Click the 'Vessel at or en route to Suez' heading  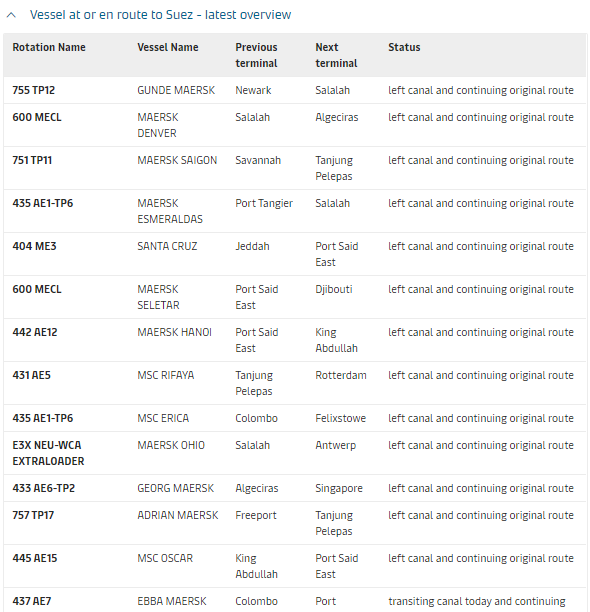coord(160,15)
